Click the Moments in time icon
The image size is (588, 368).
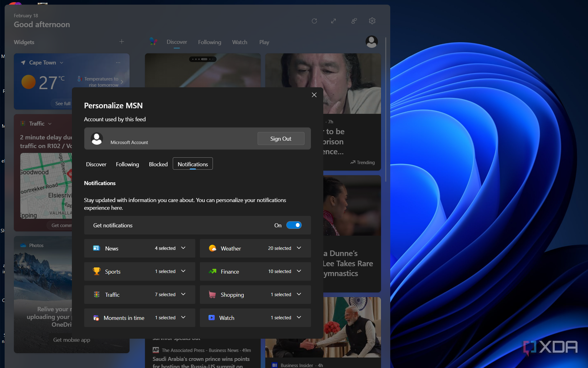point(96,318)
